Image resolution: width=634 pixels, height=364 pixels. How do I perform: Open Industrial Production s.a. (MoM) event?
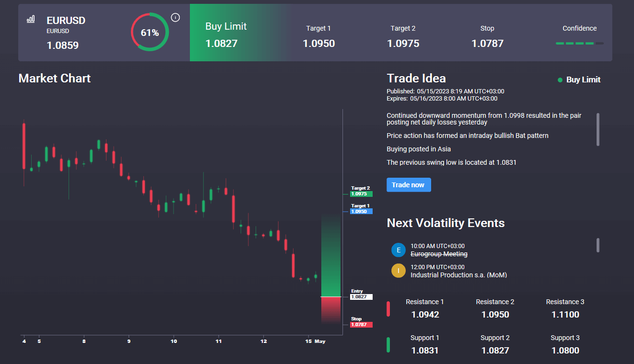point(458,275)
